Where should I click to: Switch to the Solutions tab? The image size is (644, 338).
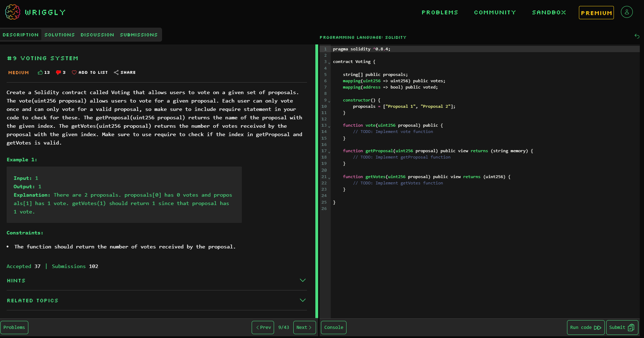[x=59, y=35]
